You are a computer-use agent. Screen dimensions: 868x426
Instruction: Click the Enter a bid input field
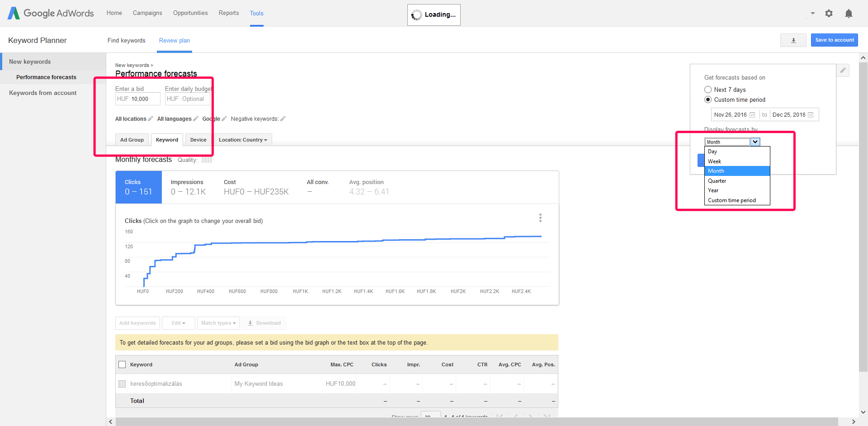coord(138,99)
